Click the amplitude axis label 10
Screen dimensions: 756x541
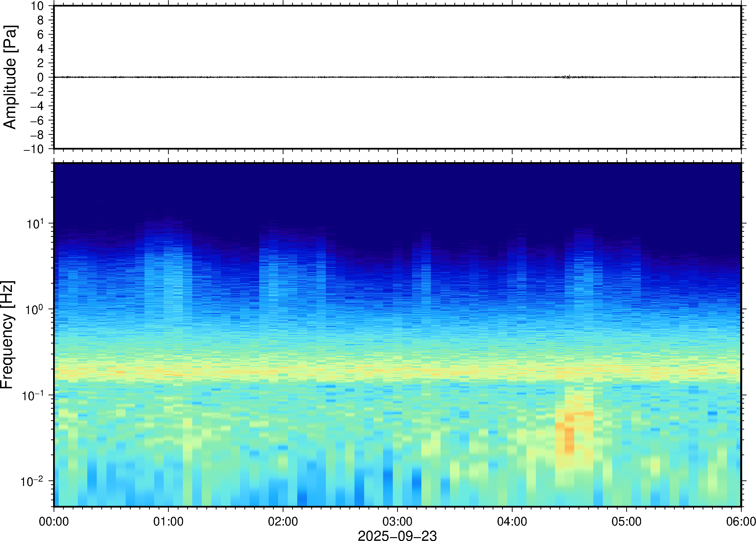click(x=37, y=6)
